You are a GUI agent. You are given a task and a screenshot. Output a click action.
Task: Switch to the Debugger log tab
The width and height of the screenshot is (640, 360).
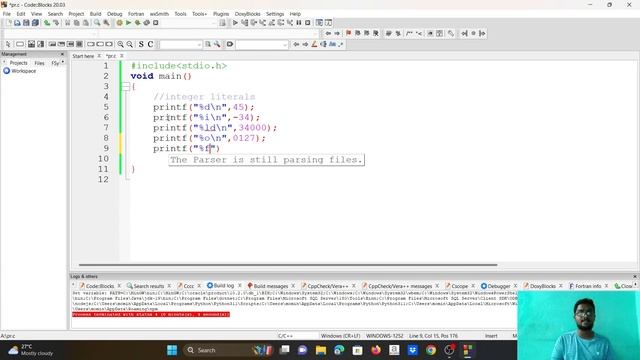[498, 286]
